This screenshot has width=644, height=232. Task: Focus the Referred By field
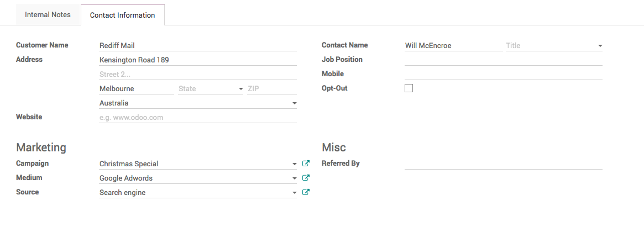pyautogui.click(x=503, y=164)
